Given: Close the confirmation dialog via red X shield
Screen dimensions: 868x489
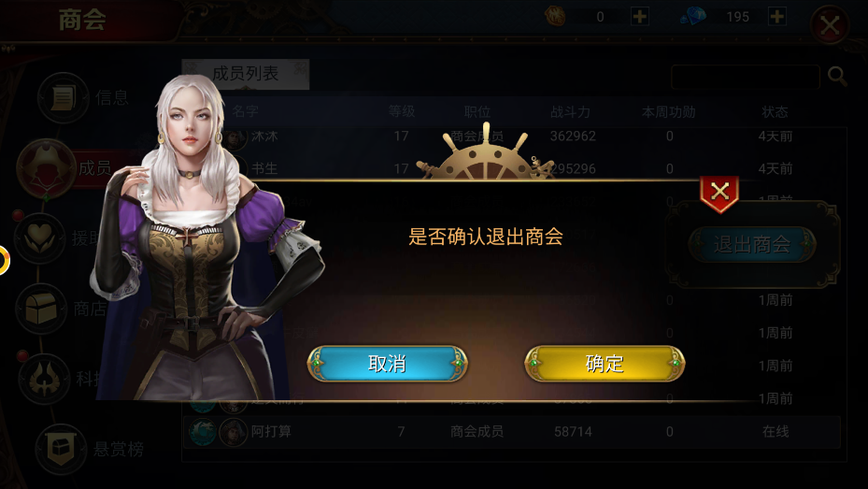Looking at the screenshot, I should tap(719, 194).
